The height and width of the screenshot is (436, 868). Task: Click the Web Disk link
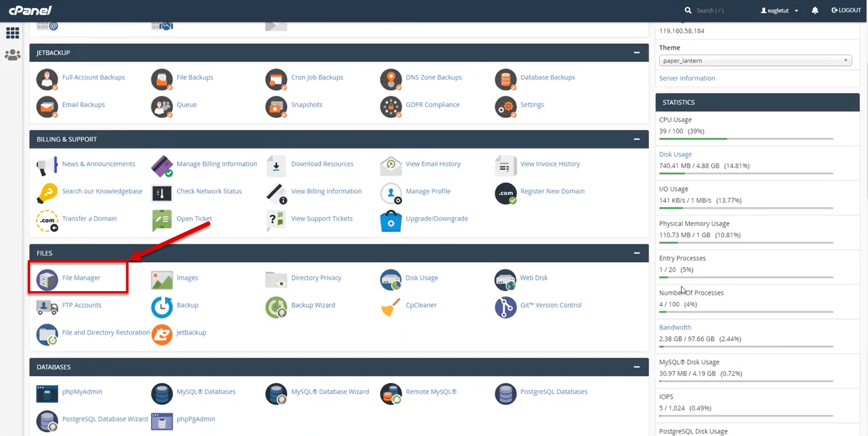[x=534, y=278]
